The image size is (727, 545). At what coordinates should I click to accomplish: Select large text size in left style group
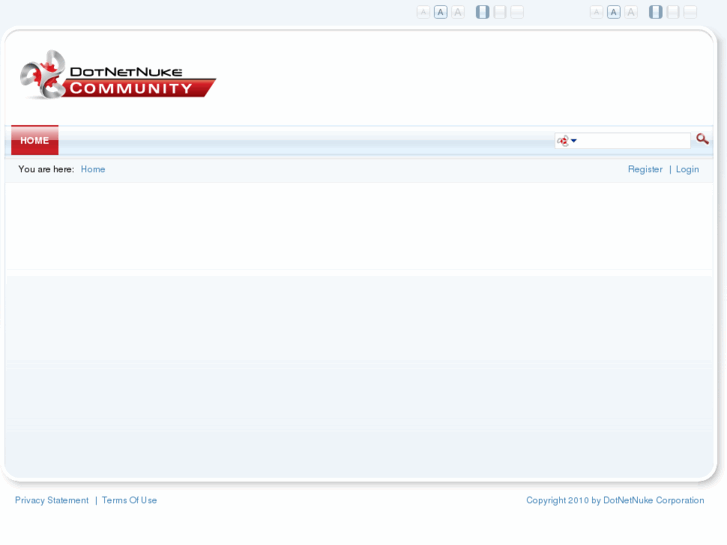tap(458, 12)
